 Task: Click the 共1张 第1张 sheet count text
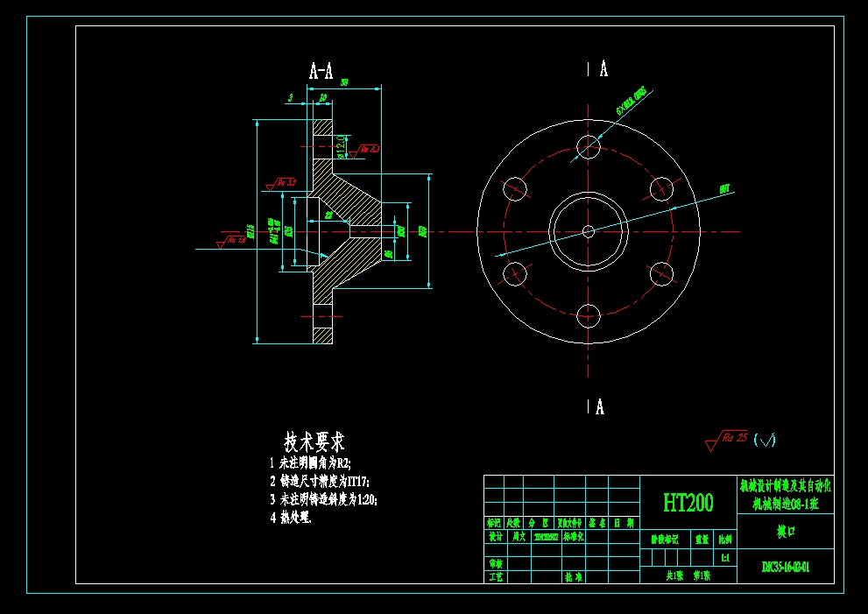tap(688, 575)
